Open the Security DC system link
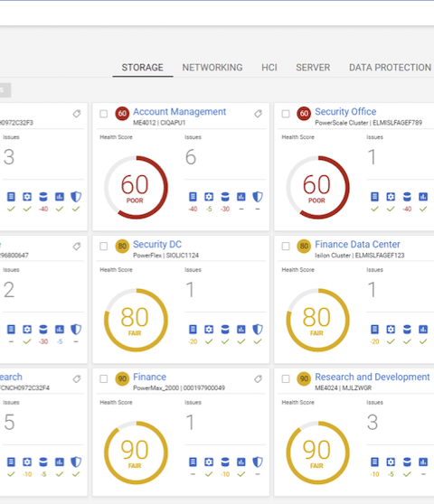This screenshot has width=434, height=504. (x=157, y=245)
